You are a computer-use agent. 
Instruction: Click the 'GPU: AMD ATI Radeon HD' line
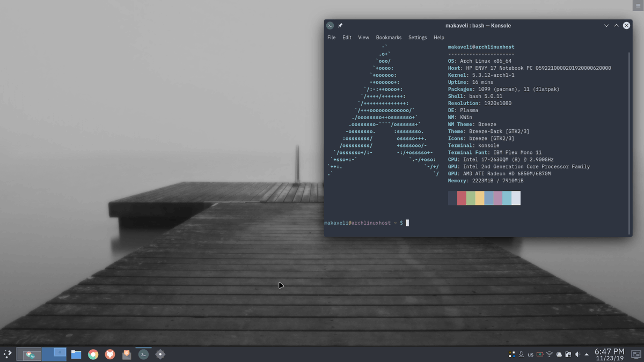point(499,174)
